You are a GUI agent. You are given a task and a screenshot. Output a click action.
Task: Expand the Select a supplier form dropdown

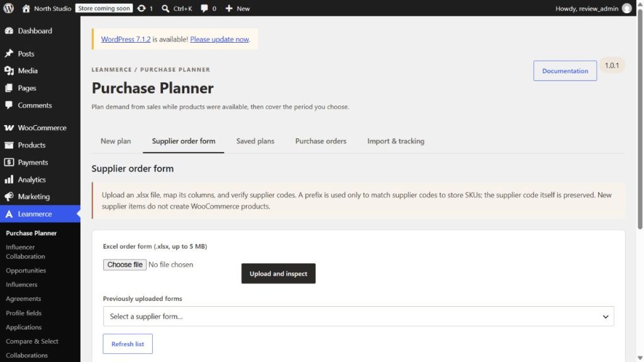[x=358, y=317]
